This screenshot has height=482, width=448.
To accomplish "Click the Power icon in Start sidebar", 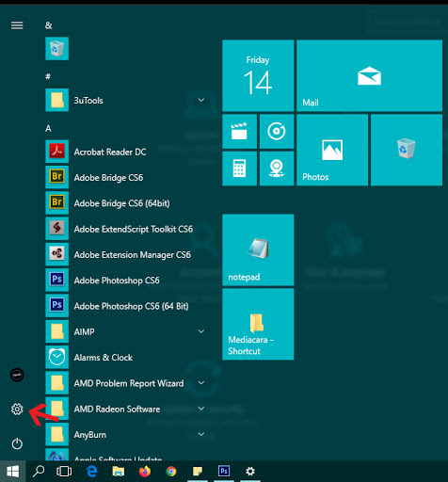I will (x=17, y=443).
